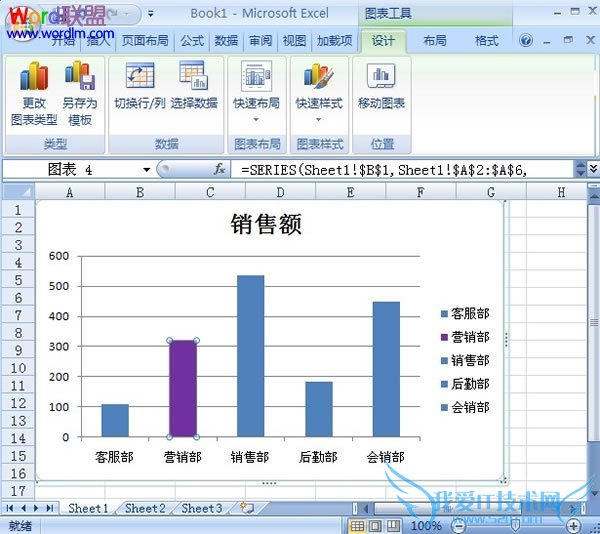
Task: Open the 设计 chart tools tab
Action: 383,41
